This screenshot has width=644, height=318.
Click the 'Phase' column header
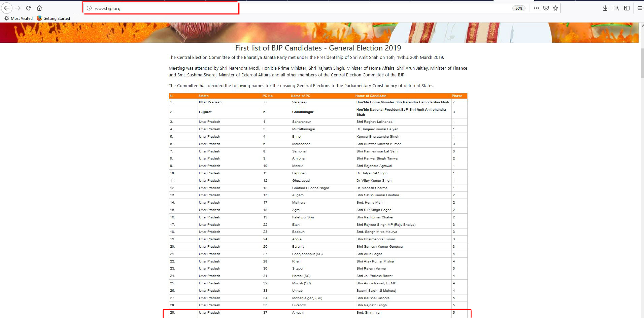pyautogui.click(x=457, y=96)
